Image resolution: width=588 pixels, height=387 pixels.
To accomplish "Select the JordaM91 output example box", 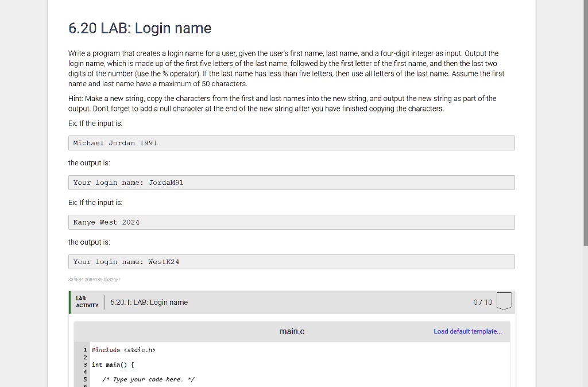I will [291, 182].
